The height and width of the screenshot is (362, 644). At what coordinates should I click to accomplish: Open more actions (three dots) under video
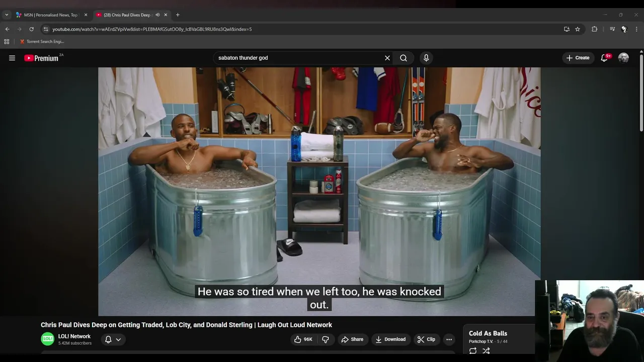(449, 339)
